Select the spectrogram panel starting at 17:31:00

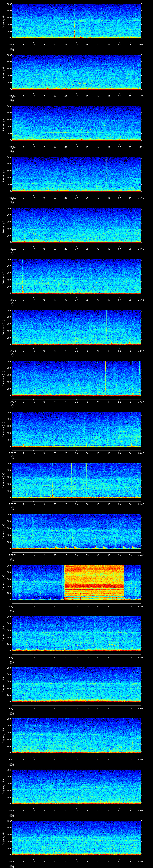pyautogui.click(x=76, y=123)
